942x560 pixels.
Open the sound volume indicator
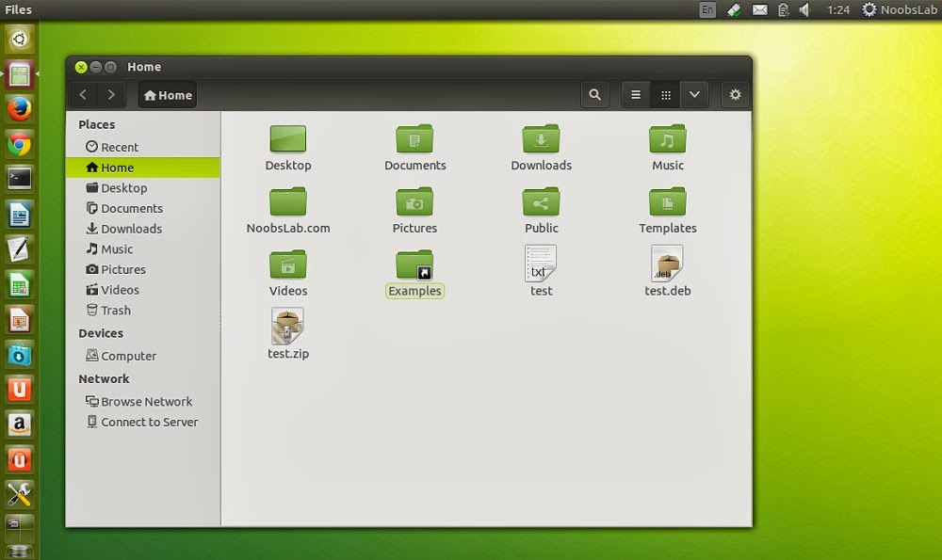[x=805, y=9]
